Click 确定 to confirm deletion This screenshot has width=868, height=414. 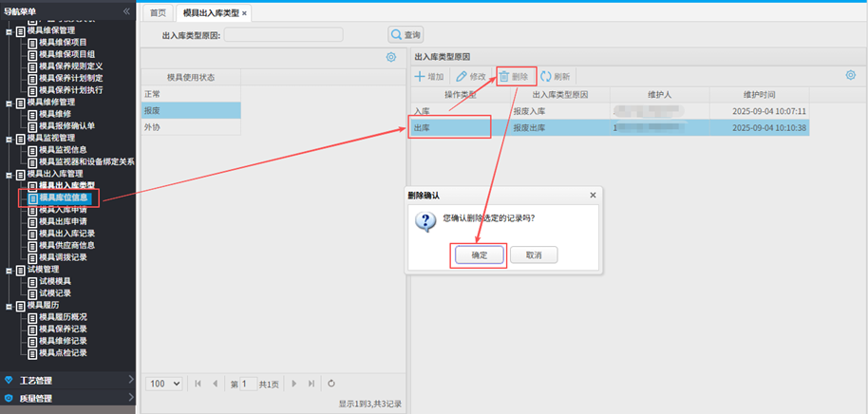(x=478, y=255)
